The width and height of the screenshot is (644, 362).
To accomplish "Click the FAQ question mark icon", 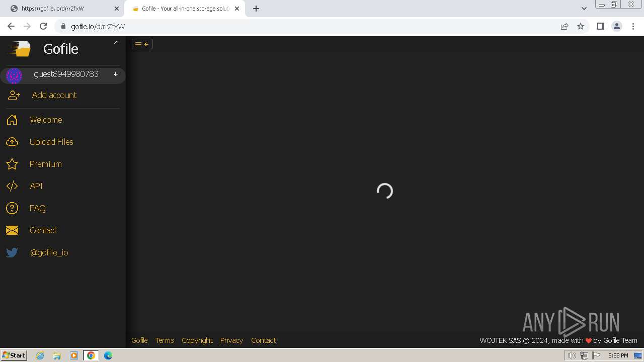I will 12,208.
